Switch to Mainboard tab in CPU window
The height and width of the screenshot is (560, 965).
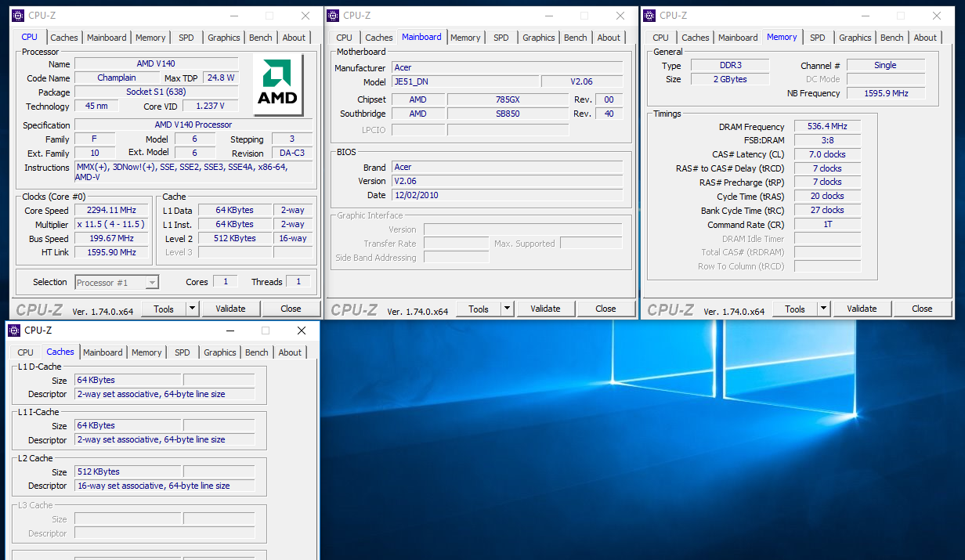point(107,38)
